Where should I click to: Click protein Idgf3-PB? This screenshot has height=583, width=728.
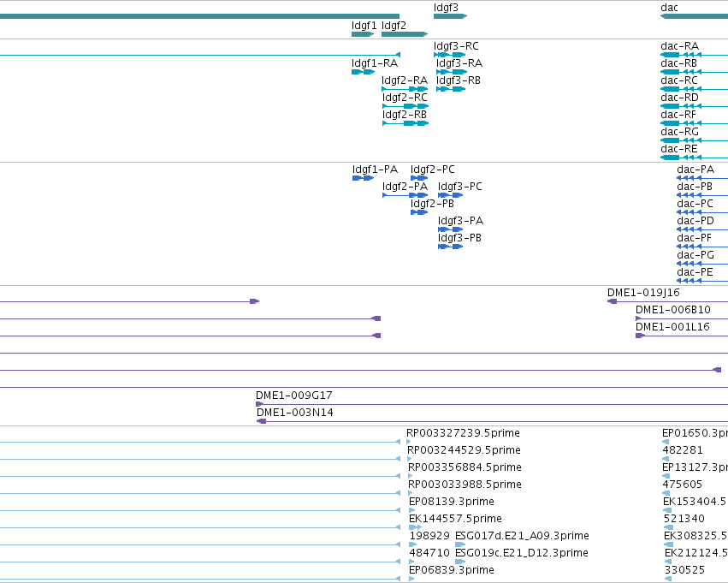coord(459,238)
